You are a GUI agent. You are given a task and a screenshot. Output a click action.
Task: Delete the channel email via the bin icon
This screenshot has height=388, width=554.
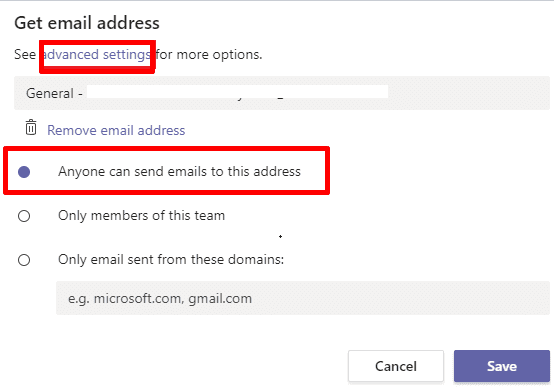click(31, 128)
